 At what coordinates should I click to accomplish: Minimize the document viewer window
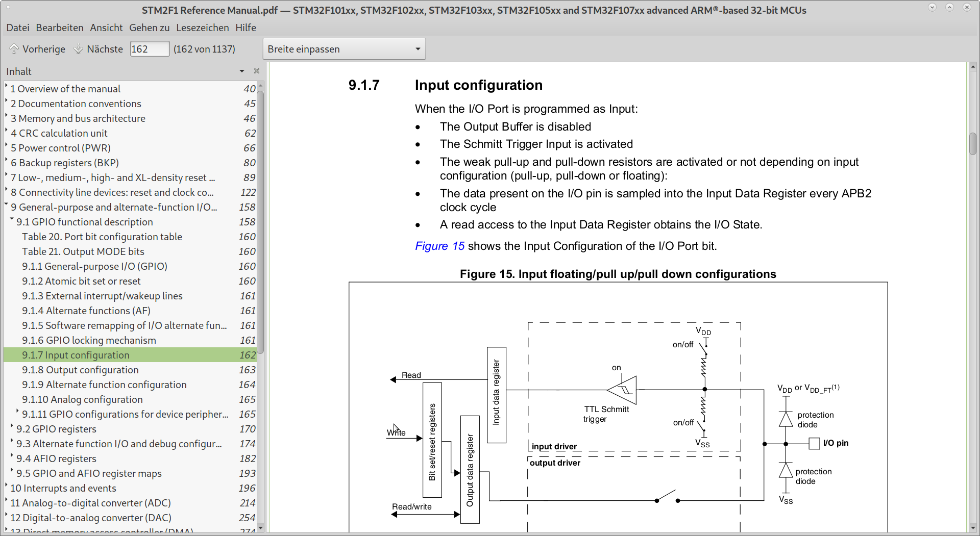[x=932, y=7]
